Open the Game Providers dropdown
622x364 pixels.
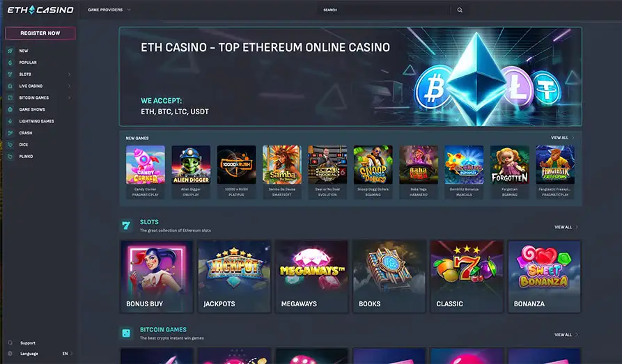point(109,10)
